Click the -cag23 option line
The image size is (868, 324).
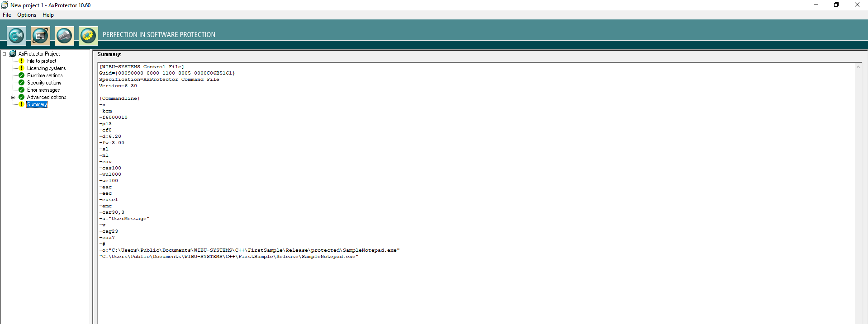109,231
